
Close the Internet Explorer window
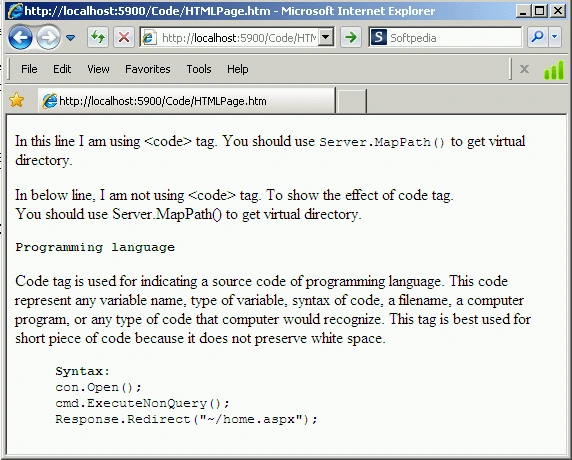[x=557, y=11]
